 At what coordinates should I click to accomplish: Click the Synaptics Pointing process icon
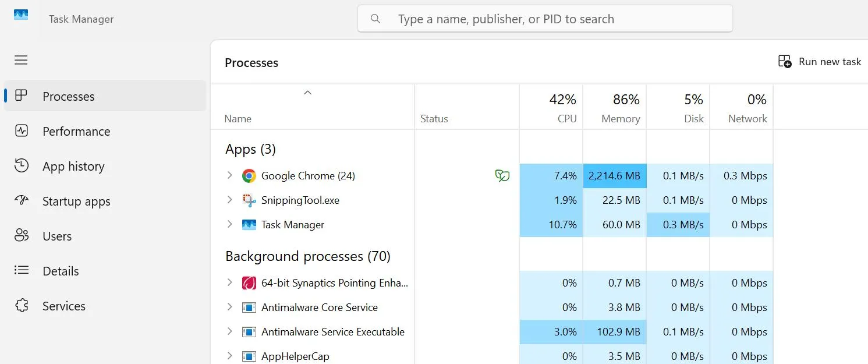click(249, 283)
